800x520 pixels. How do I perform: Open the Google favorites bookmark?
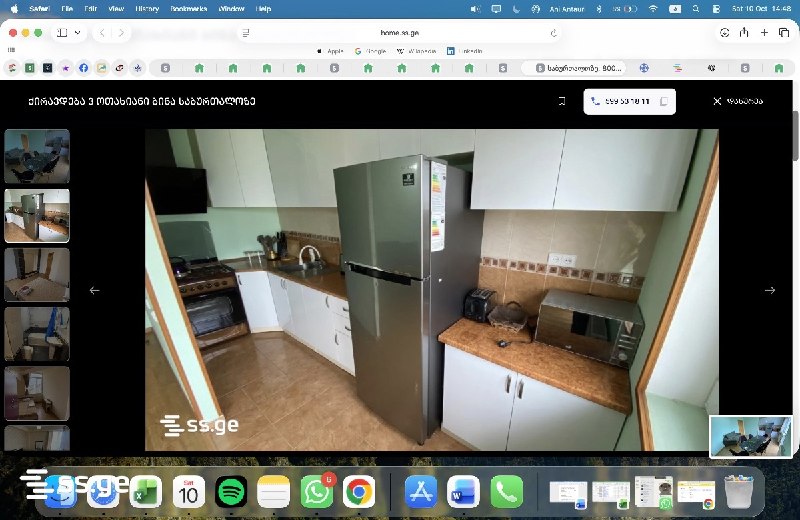[371, 51]
